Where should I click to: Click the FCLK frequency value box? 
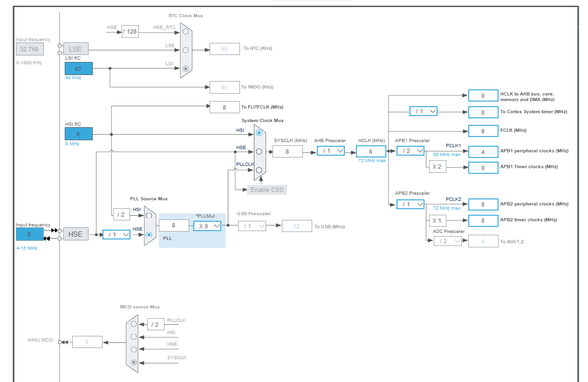tap(483, 130)
